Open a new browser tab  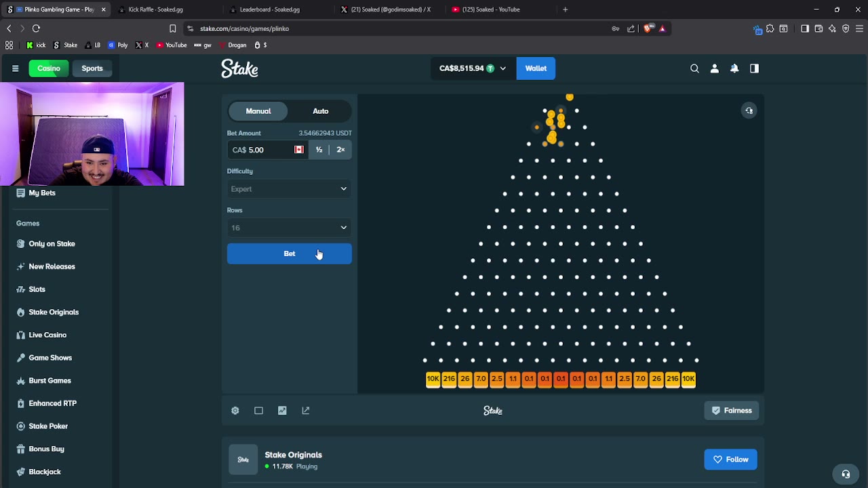(566, 9)
